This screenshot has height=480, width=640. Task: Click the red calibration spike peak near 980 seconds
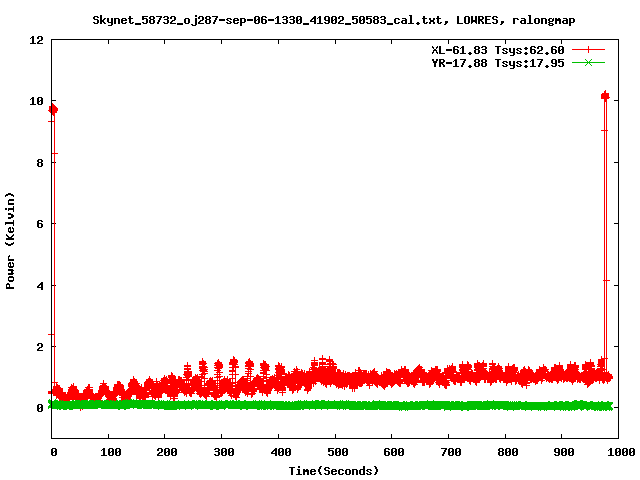coord(605,96)
